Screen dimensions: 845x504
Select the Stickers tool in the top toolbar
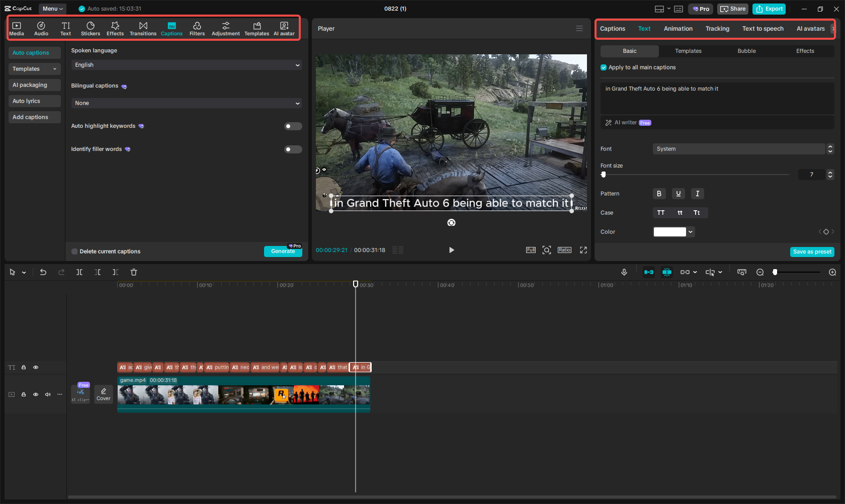point(91,28)
